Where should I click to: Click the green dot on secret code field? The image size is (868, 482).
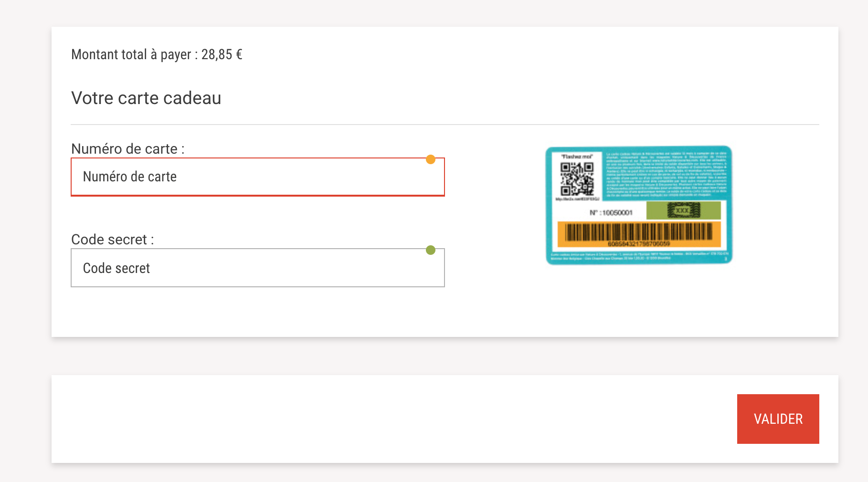tap(431, 250)
